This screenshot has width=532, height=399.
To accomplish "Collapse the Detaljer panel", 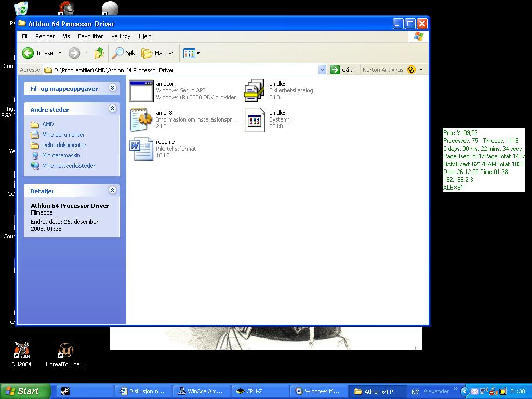I will 113,190.
